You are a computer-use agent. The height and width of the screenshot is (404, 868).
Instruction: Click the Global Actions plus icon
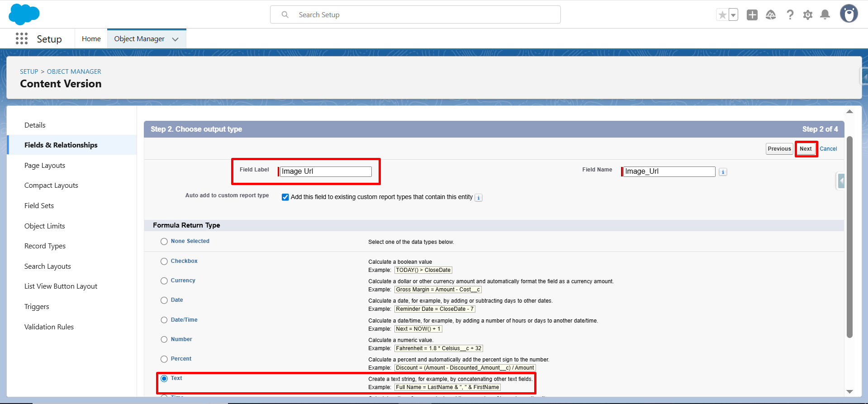(x=752, y=15)
